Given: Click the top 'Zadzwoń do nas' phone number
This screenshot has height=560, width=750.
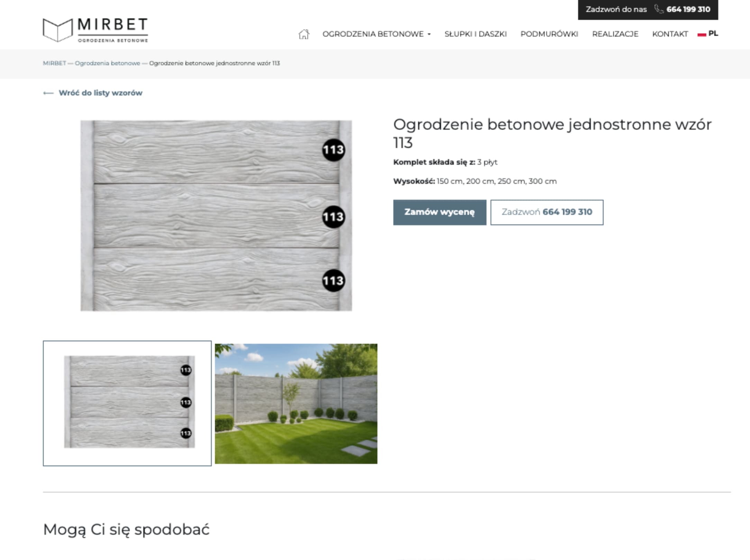Looking at the screenshot, I should click(688, 9).
